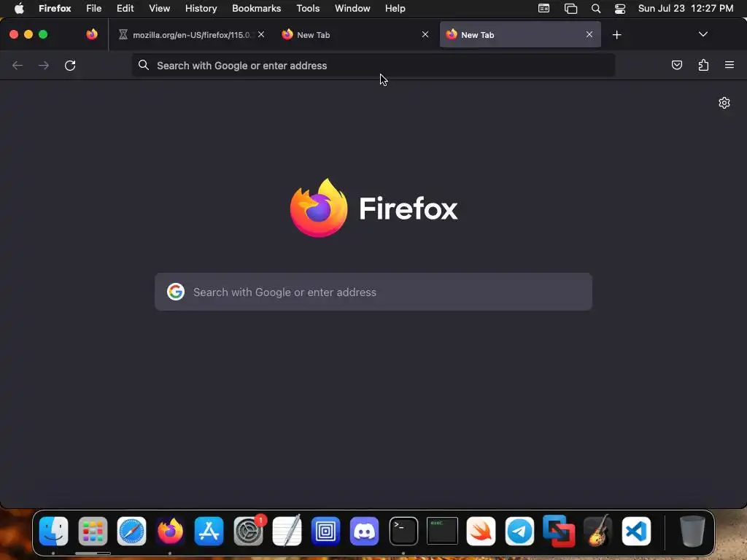Open the Apple menu

click(x=19, y=8)
